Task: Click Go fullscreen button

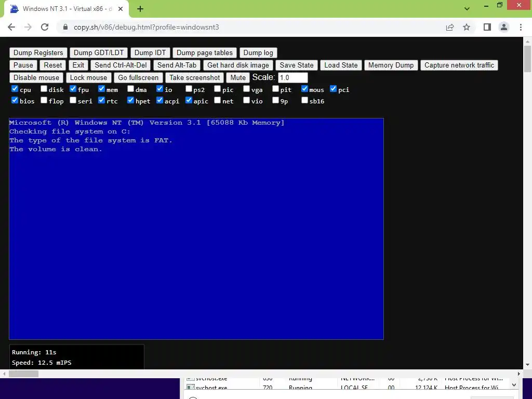Action: tap(138, 78)
